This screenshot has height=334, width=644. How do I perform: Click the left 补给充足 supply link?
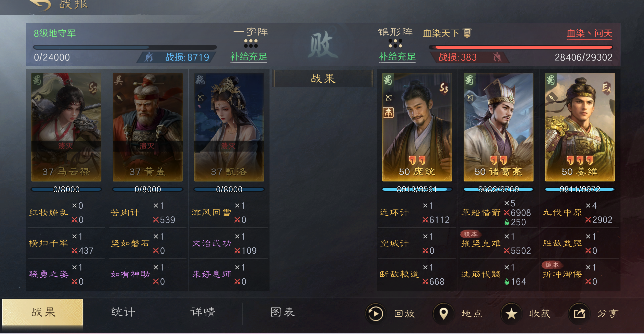(x=249, y=57)
